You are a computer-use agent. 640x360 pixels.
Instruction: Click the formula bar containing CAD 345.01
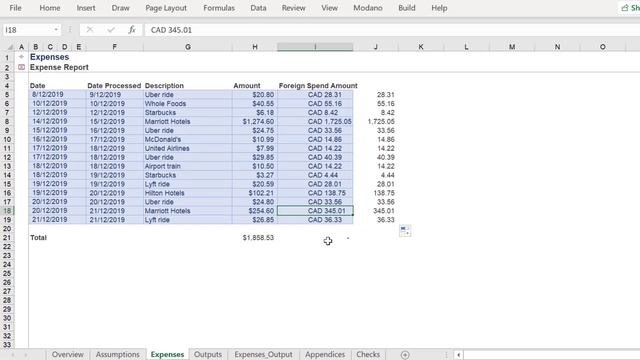tap(392, 30)
